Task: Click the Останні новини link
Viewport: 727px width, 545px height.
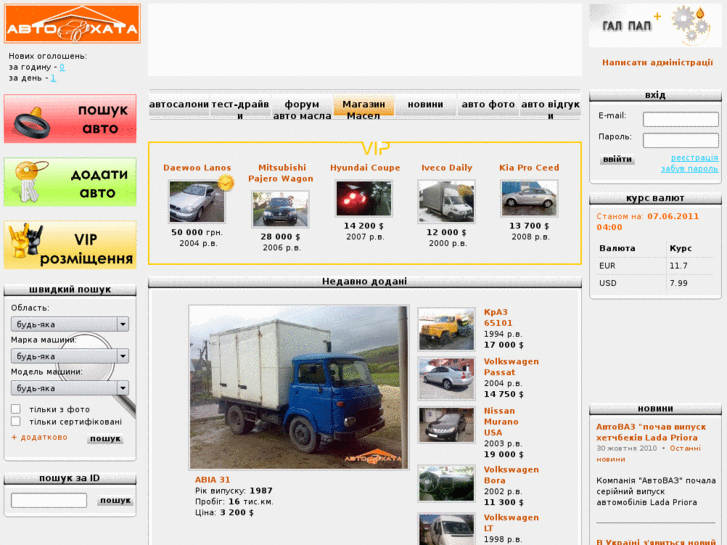Action: click(648, 454)
